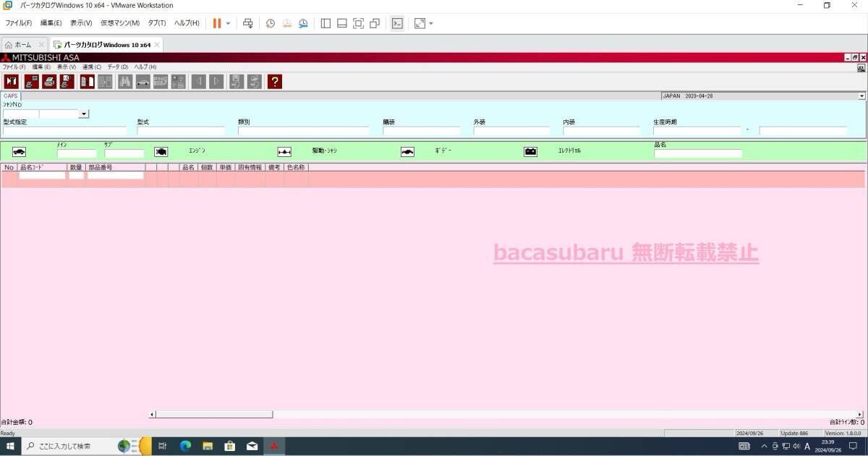
Task: Click the PNC toolbar icon
Action: [161, 82]
